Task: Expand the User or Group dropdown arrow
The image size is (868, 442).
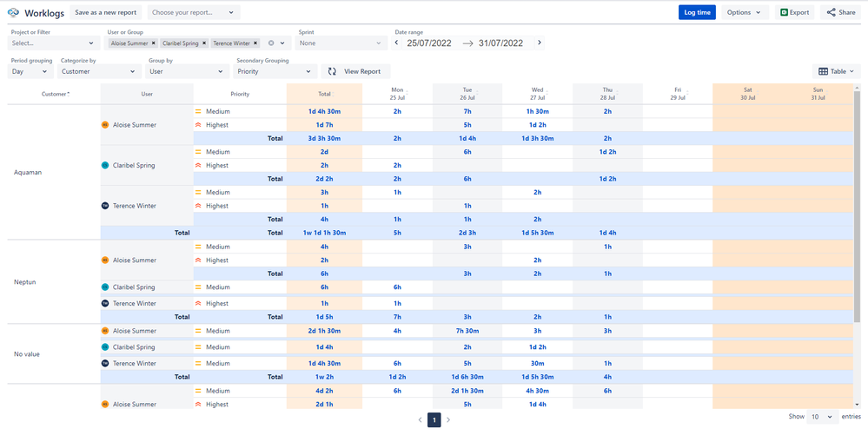Action: tap(283, 43)
